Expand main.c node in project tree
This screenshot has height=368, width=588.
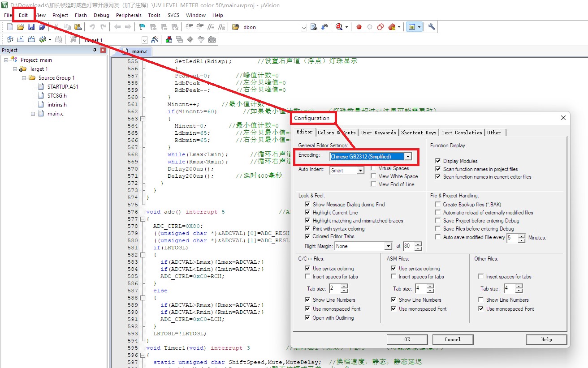click(33, 114)
